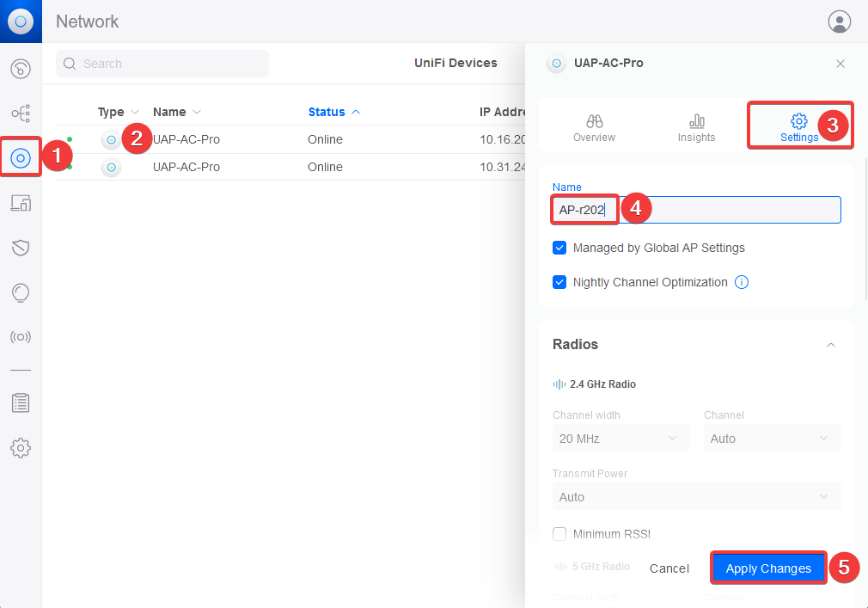Sort by Status column header

click(x=333, y=112)
